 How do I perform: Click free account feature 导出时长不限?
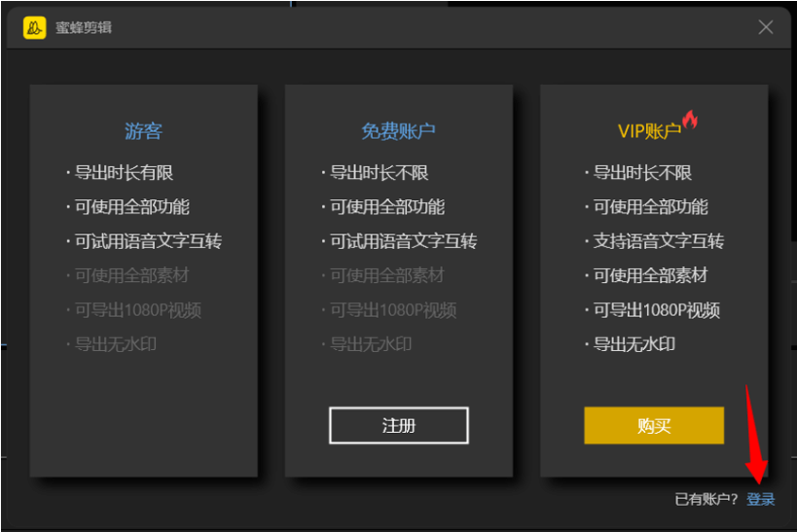[x=380, y=173]
